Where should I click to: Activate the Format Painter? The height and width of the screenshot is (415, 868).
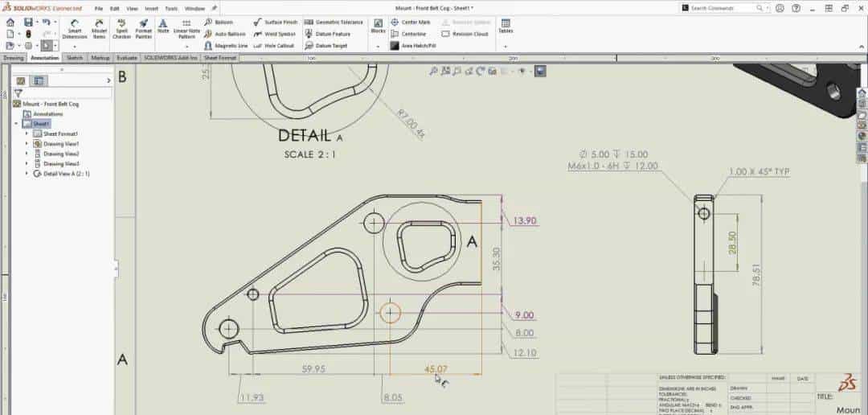(x=143, y=29)
